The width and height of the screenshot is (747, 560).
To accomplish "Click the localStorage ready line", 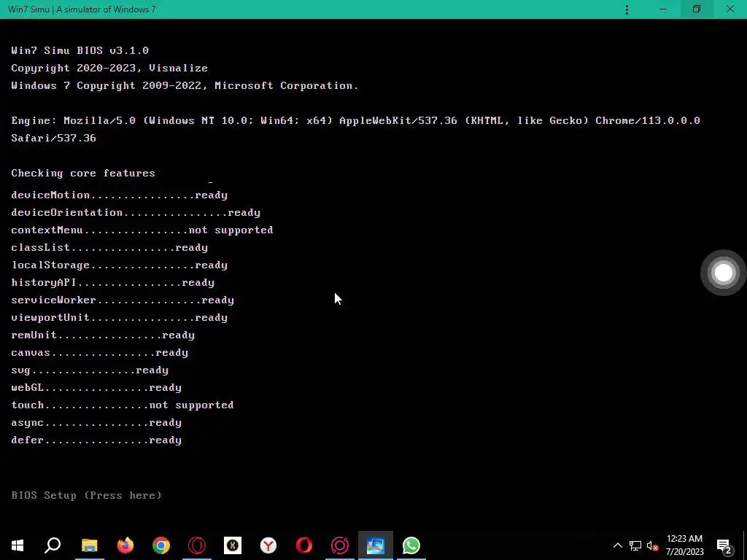I will click(119, 265).
